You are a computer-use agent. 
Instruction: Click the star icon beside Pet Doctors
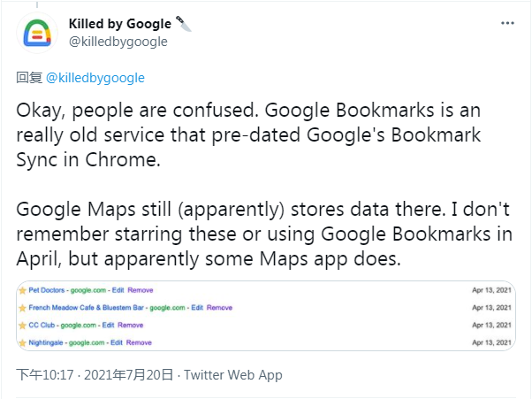22,289
